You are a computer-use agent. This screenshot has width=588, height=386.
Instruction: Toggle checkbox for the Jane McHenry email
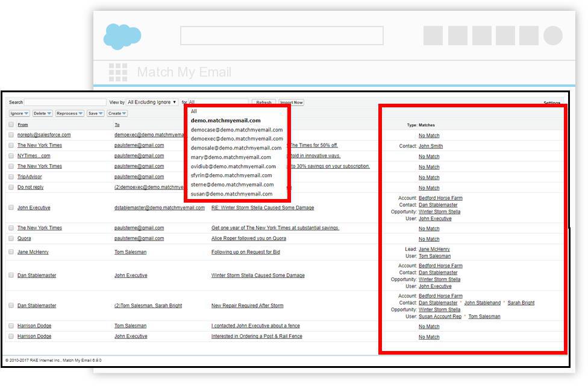click(x=11, y=252)
